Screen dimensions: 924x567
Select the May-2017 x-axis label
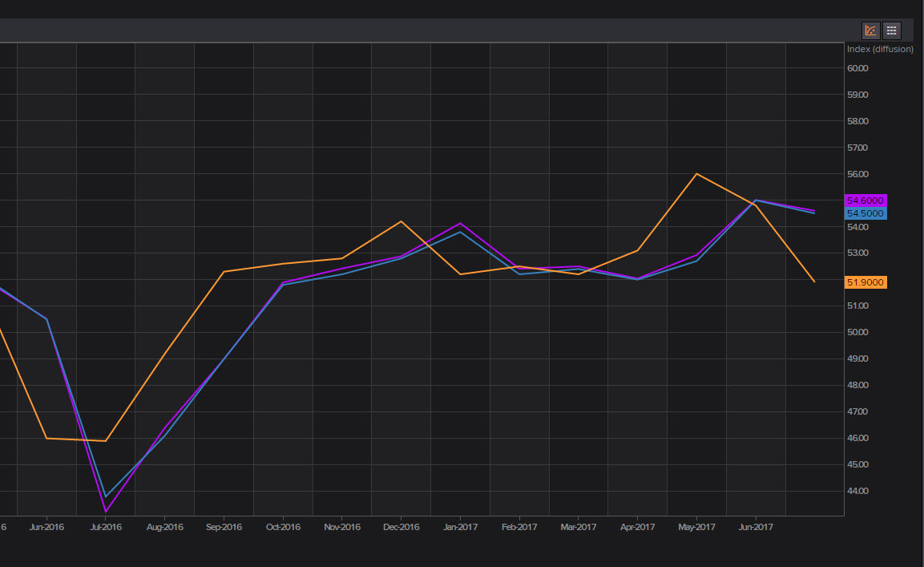coord(696,527)
